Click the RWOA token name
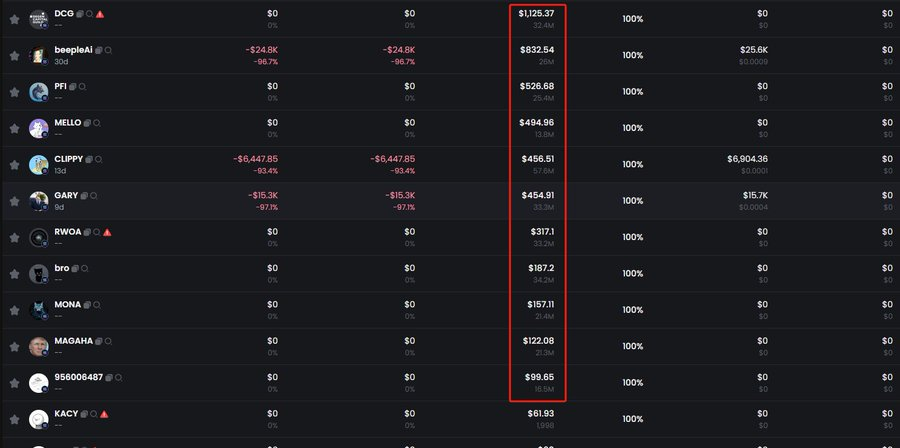This screenshot has height=448, width=900. pyautogui.click(x=68, y=232)
